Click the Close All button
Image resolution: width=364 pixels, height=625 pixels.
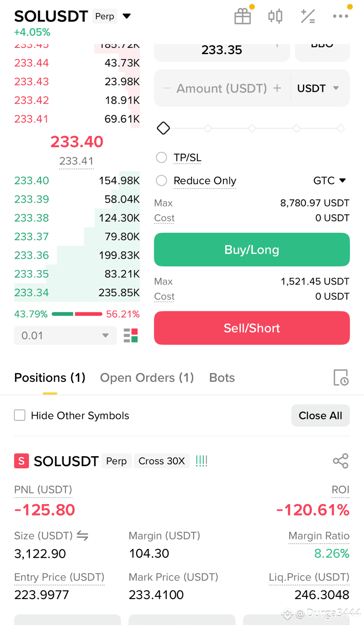pos(320,416)
